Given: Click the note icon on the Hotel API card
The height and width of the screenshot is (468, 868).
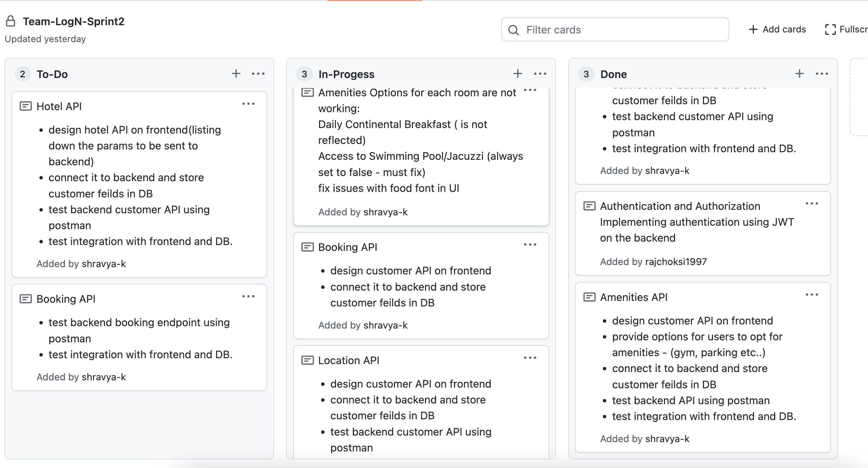Looking at the screenshot, I should [x=26, y=106].
